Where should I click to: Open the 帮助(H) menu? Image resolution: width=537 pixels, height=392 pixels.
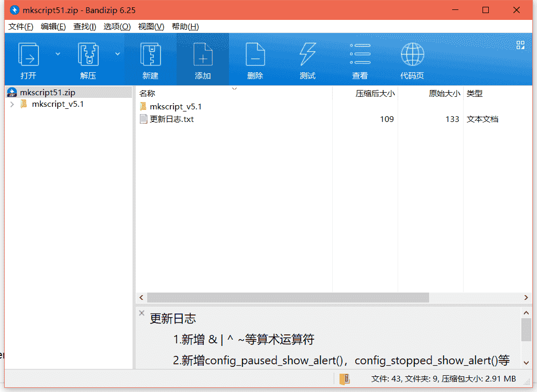[x=185, y=27]
